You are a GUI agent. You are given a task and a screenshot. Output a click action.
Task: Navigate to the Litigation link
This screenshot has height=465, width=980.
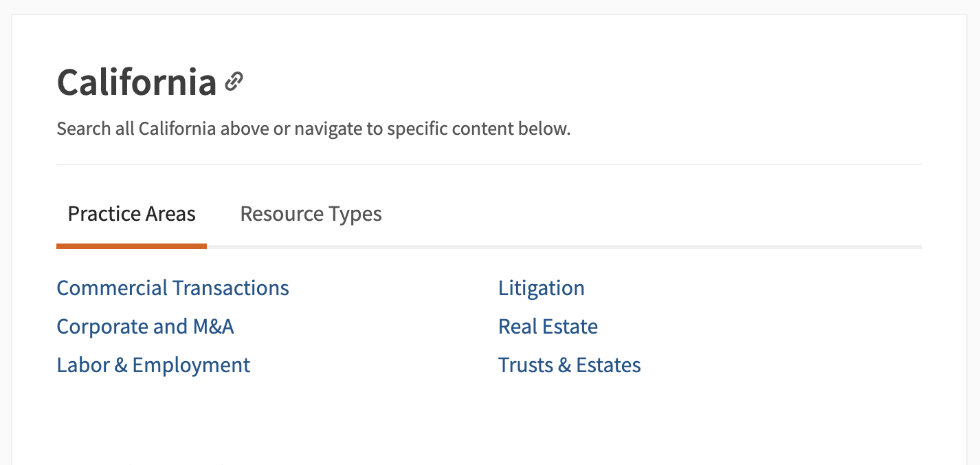pyautogui.click(x=541, y=288)
